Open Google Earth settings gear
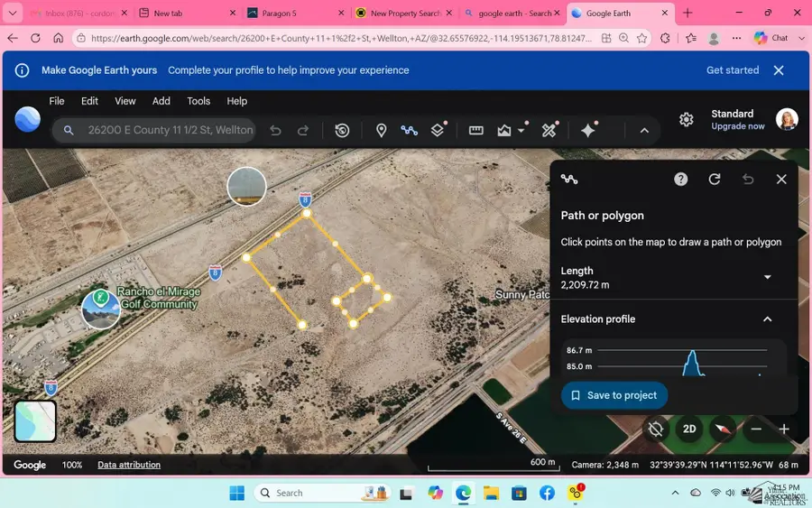The image size is (812, 508). (687, 120)
